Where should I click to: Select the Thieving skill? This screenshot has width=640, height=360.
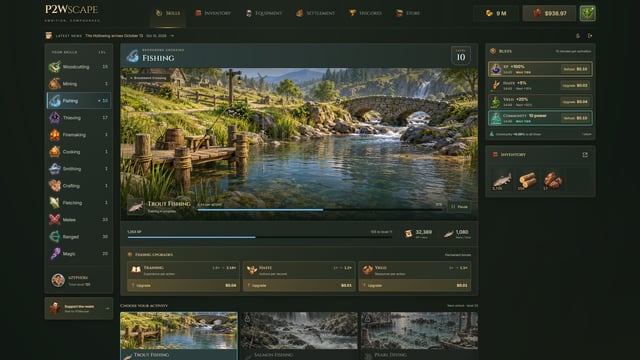[x=79, y=118]
